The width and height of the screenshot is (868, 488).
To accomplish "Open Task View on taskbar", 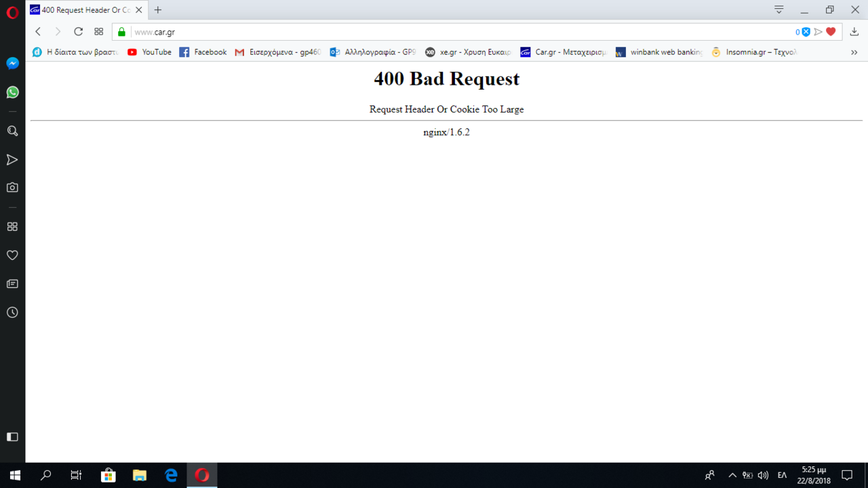I will tap(76, 475).
